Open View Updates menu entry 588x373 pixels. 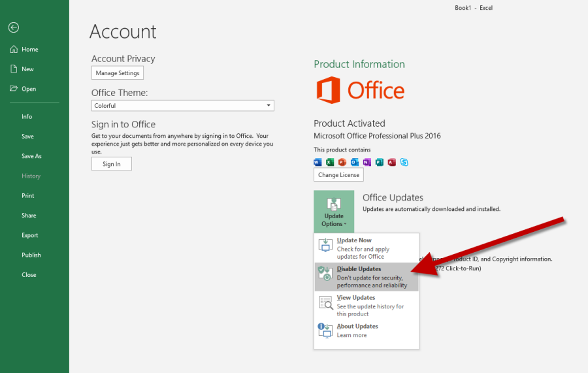pos(367,306)
